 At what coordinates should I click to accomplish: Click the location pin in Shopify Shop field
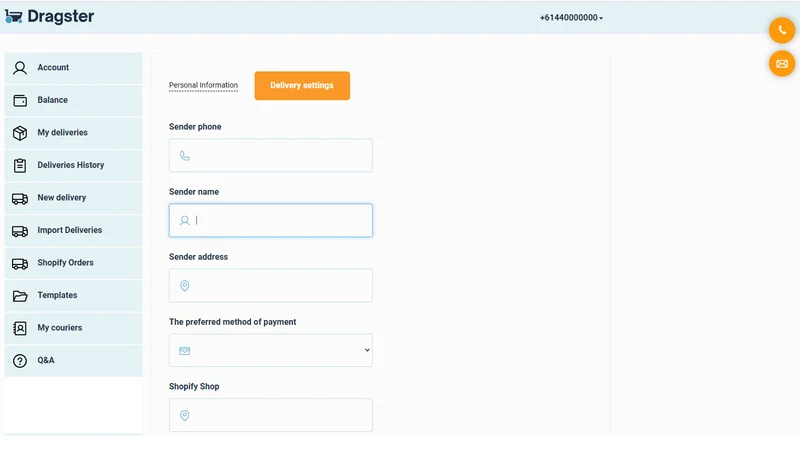(x=185, y=415)
